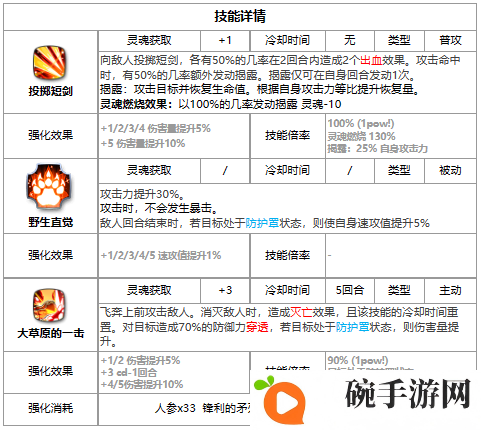Viewport: 481px width, 430px height.
Task: Click the 大草原的一击 skill icon
Action: click(x=50, y=305)
